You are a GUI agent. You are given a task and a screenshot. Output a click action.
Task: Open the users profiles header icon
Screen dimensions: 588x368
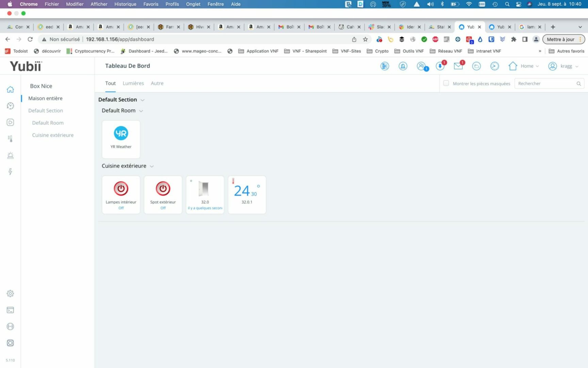(x=422, y=66)
